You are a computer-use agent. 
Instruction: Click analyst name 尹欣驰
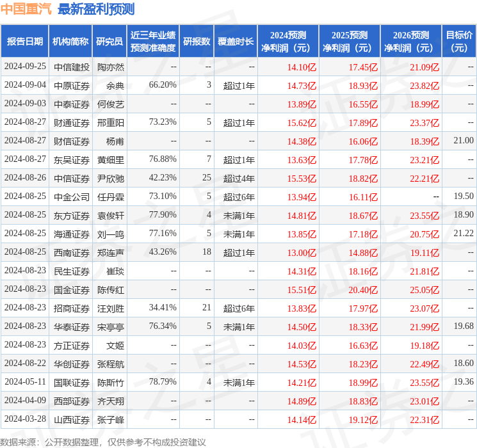point(111,179)
